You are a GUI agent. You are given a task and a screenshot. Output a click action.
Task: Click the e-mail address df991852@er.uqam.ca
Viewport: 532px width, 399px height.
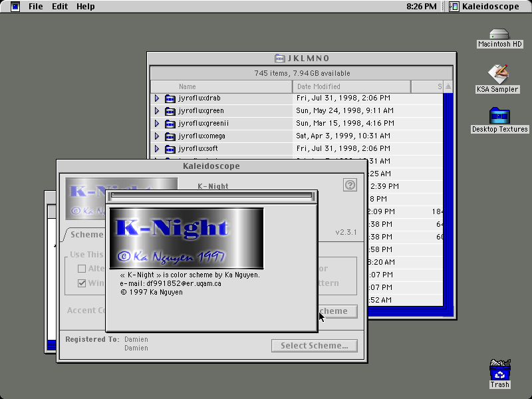[x=184, y=284]
